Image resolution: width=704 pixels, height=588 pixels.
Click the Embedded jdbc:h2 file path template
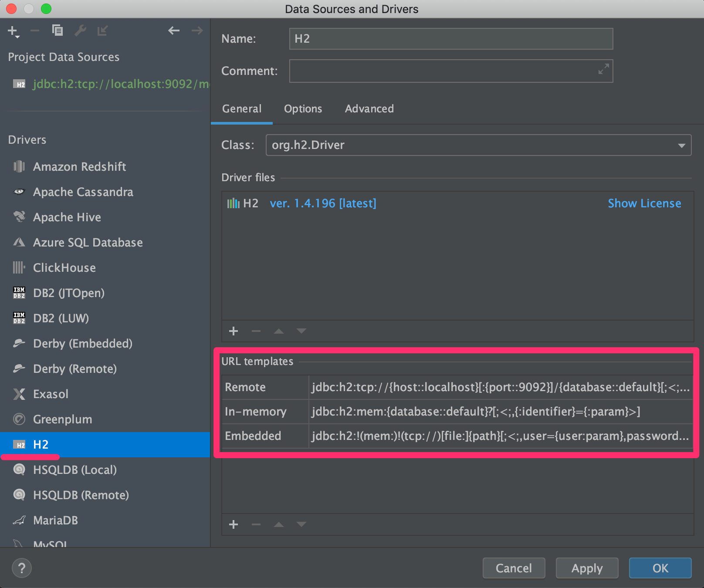(500, 436)
